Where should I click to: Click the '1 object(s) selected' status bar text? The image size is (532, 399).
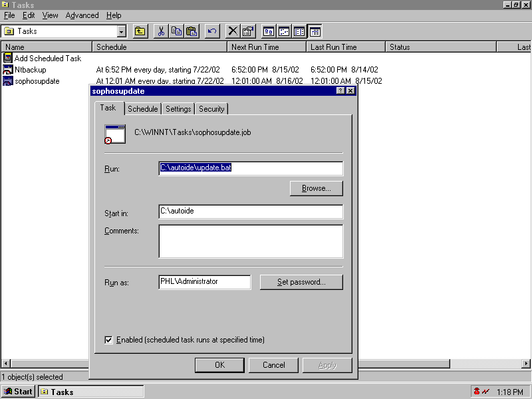click(x=32, y=377)
